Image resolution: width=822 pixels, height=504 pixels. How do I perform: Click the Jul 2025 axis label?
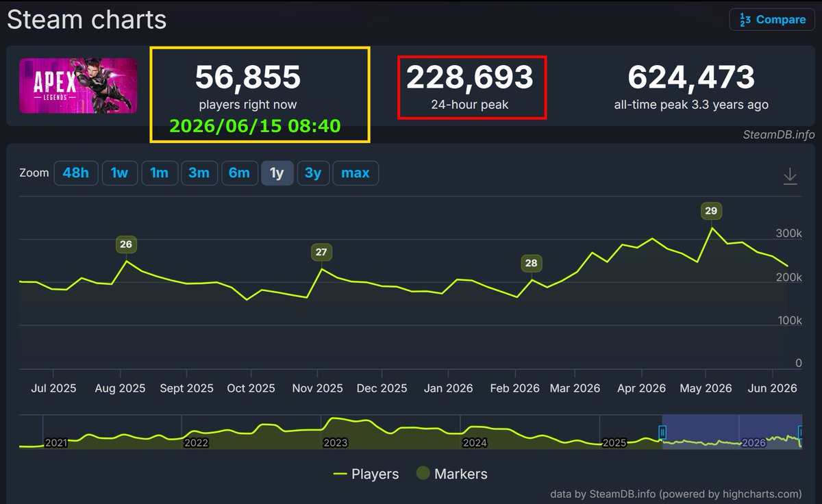point(54,388)
